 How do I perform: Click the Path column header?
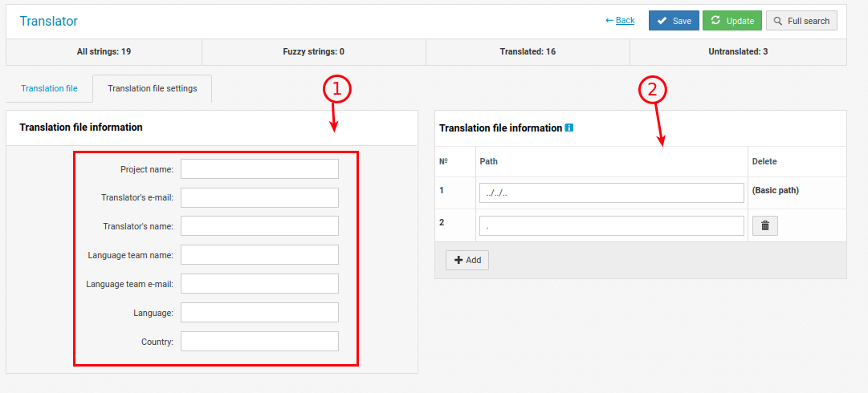point(488,161)
